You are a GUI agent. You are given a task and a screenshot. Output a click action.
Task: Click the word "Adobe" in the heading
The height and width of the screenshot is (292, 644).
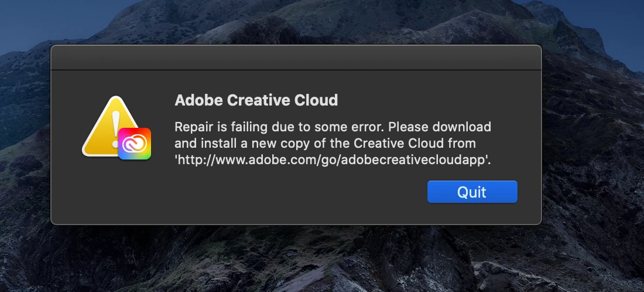click(198, 100)
